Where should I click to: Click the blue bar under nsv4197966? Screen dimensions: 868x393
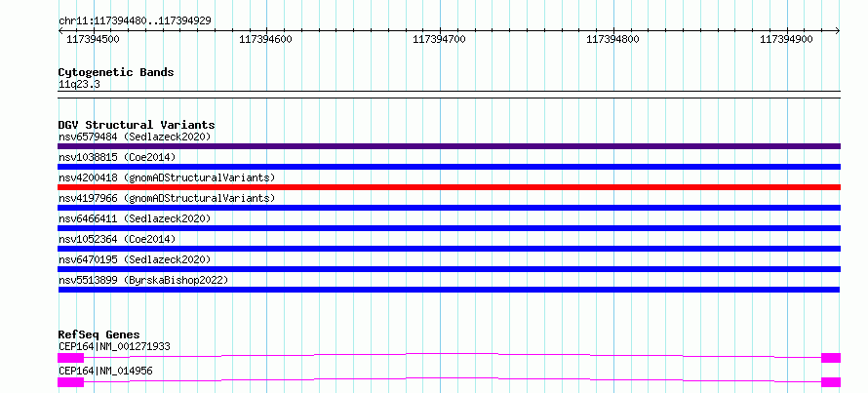pos(449,208)
